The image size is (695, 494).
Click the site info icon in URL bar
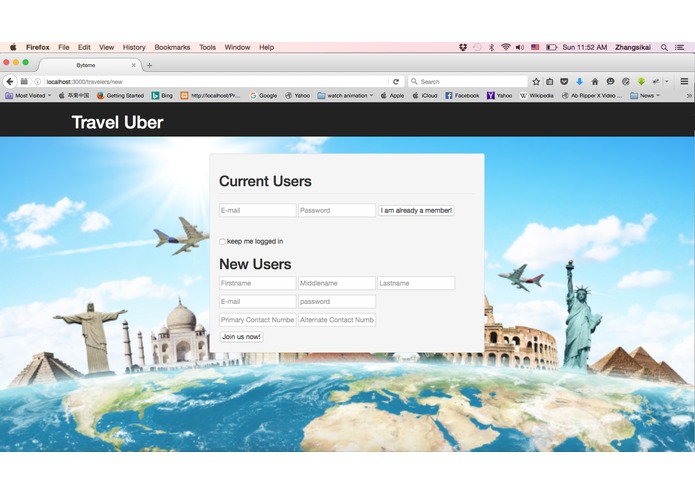(38, 82)
